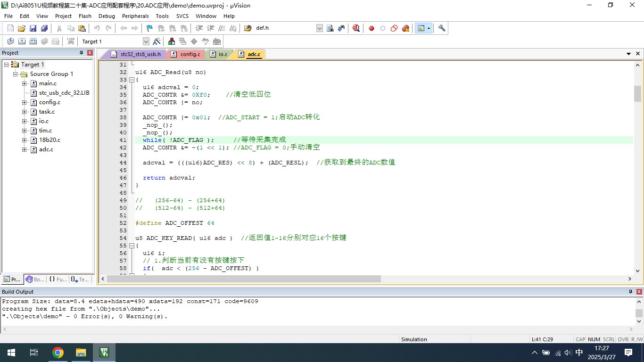
Task: Open Options for Target wand icon
Action: pos(157,41)
